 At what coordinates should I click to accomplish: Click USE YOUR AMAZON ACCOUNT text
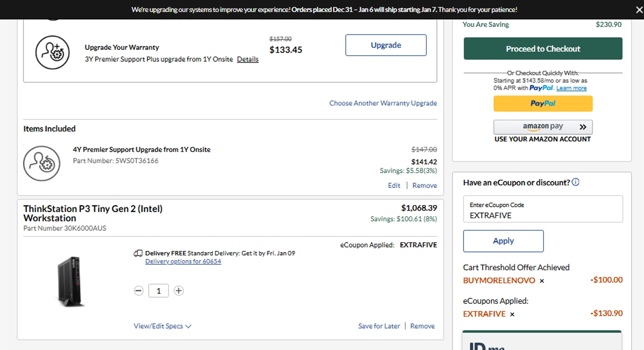pos(543,139)
